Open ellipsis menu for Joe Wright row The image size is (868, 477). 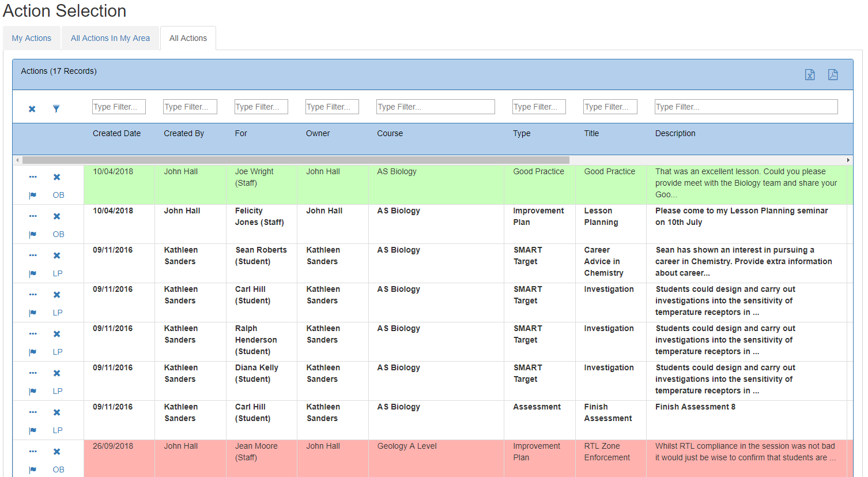point(33,177)
